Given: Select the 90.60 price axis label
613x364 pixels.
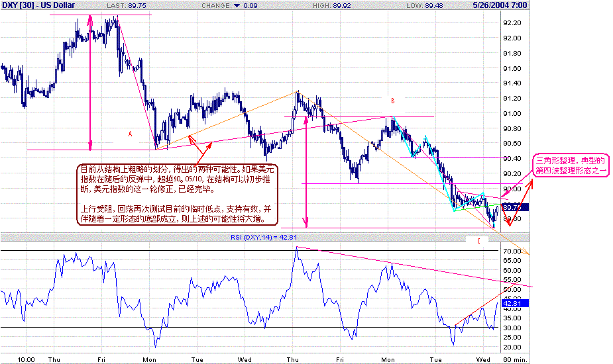Looking at the screenshot, I should [x=512, y=144].
